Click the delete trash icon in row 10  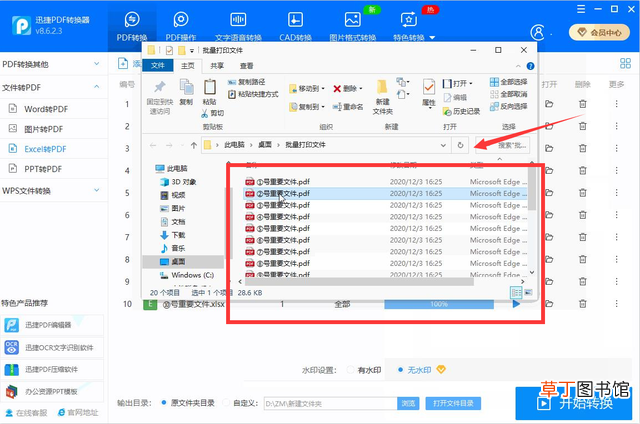pyautogui.click(x=582, y=304)
